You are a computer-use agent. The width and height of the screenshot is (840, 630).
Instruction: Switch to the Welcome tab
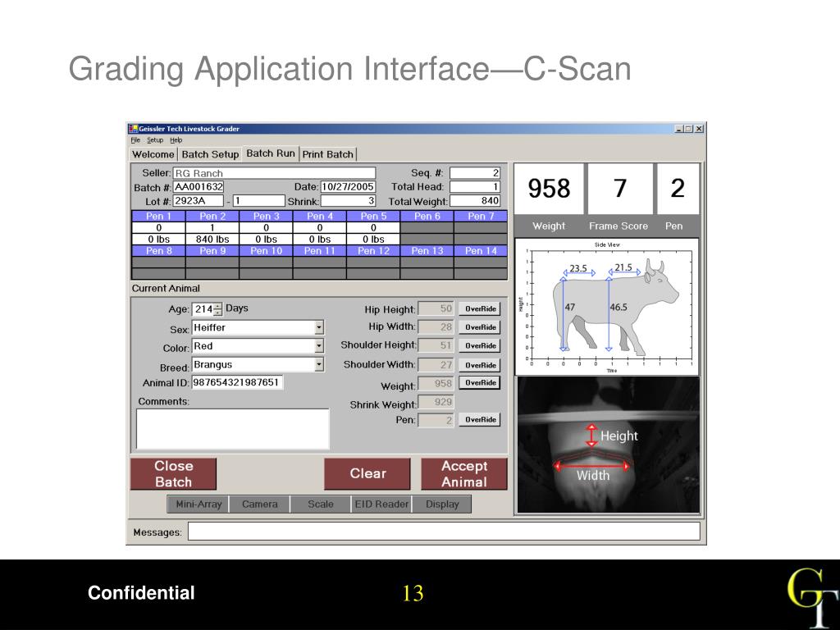coord(153,154)
